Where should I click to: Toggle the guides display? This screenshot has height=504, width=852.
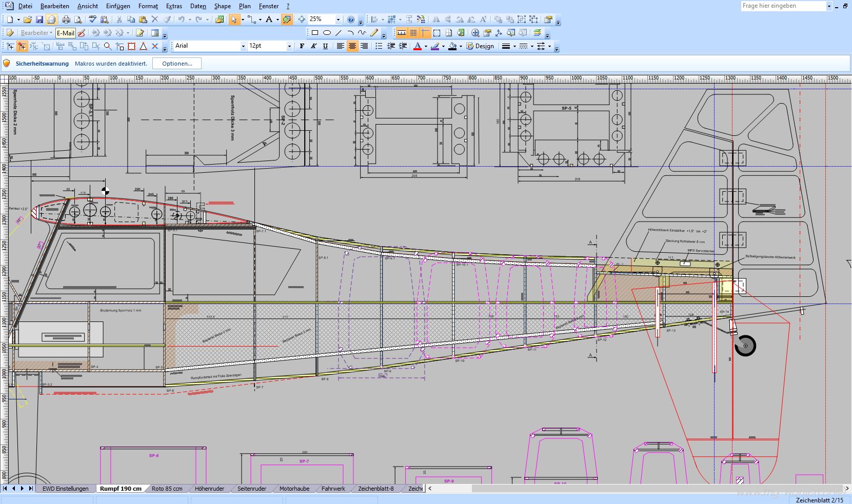(x=425, y=33)
